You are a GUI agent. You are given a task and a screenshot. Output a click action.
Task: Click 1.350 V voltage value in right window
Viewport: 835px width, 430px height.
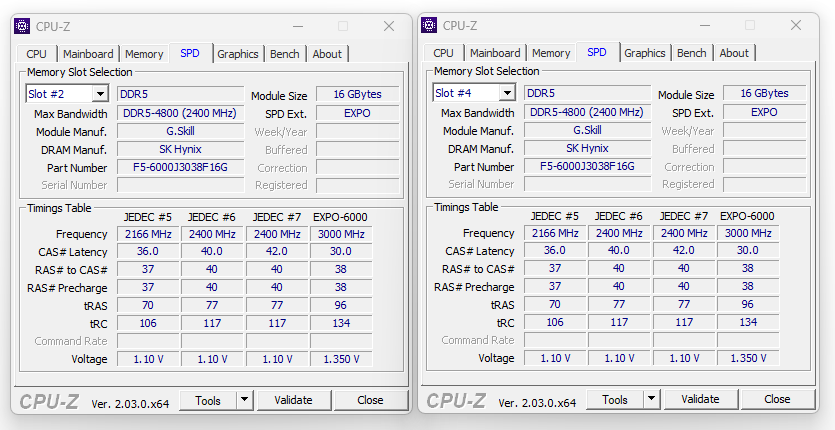point(748,358)
